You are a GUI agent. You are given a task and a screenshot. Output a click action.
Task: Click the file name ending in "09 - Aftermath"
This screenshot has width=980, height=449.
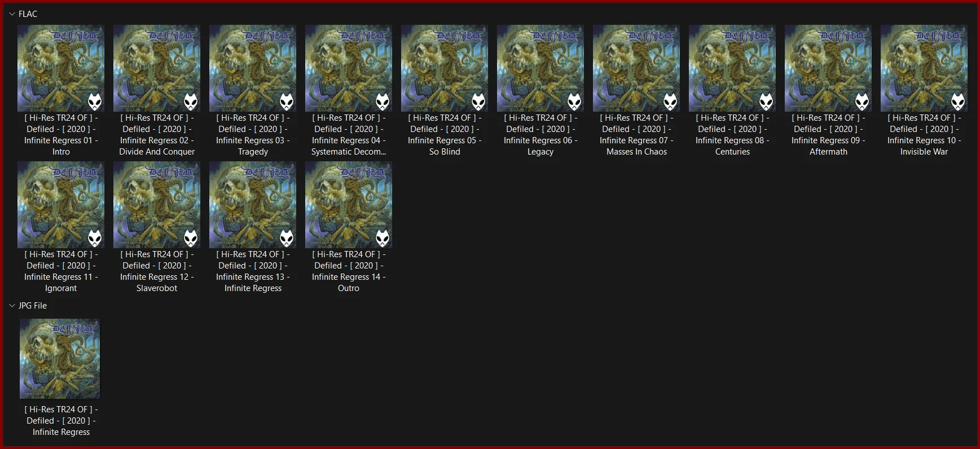[828, 135]
